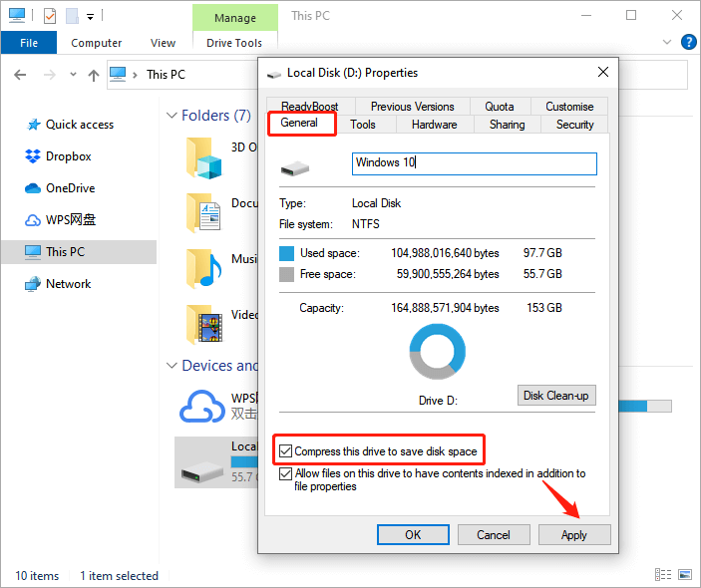Screen dimensions: 701x588
Task: Click the Dropbox logo icon
Action: tap(33, 156)
